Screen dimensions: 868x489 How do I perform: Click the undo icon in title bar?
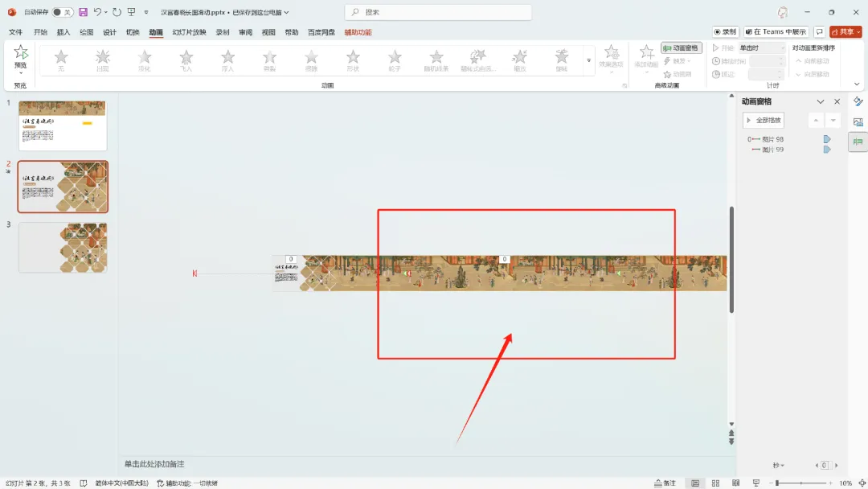coord(97,12)
